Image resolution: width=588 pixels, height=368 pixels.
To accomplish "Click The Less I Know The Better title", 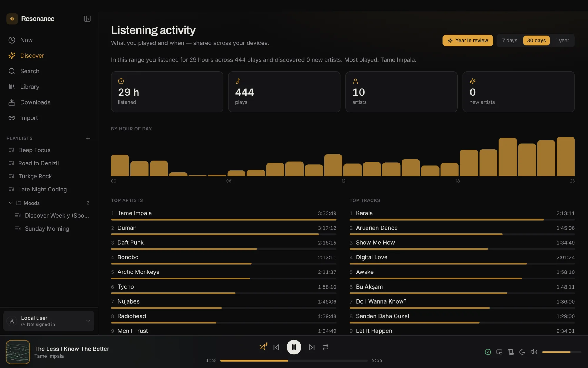I will (72, 349).
